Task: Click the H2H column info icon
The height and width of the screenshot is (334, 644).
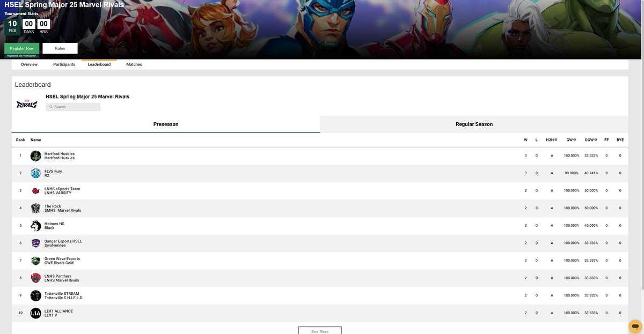Action: [556, 140]
